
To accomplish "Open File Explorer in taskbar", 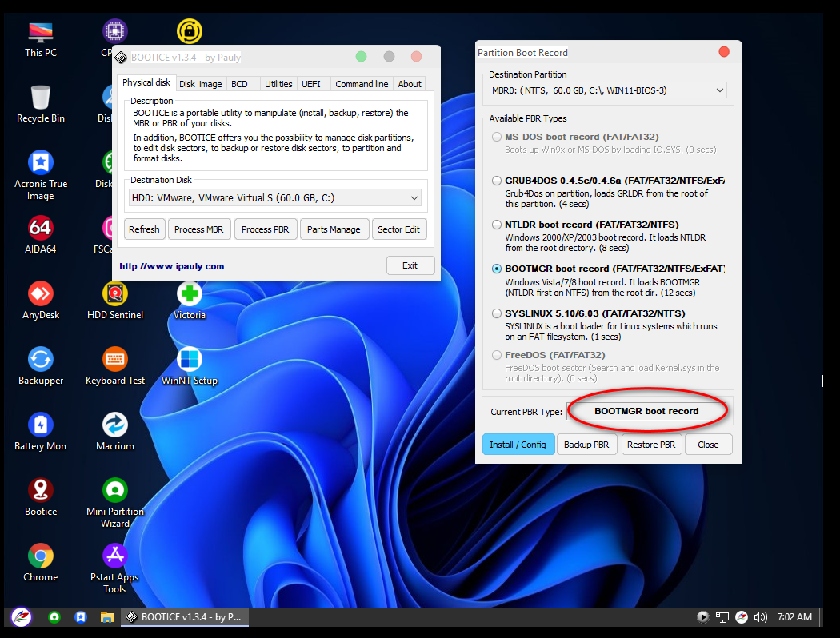I will coord(107,617).
